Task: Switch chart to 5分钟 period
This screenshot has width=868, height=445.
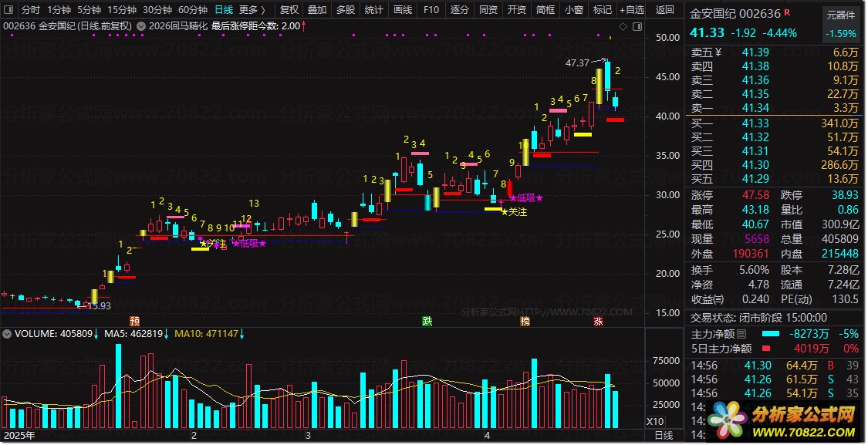Action: click(89, 10)
